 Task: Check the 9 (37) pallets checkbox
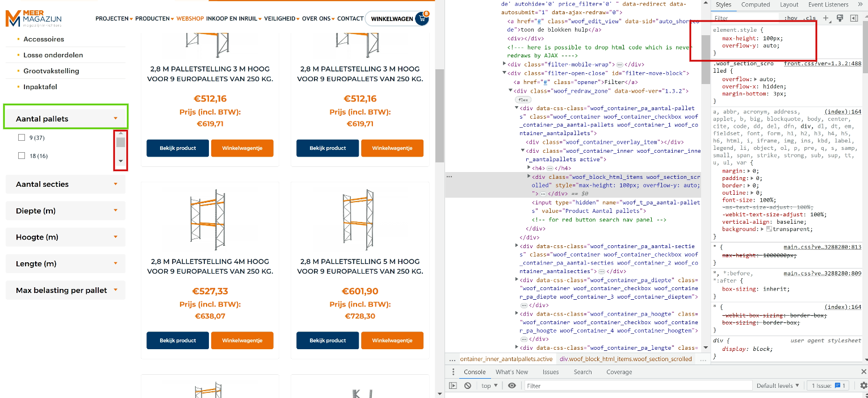(x=22, y=137)
